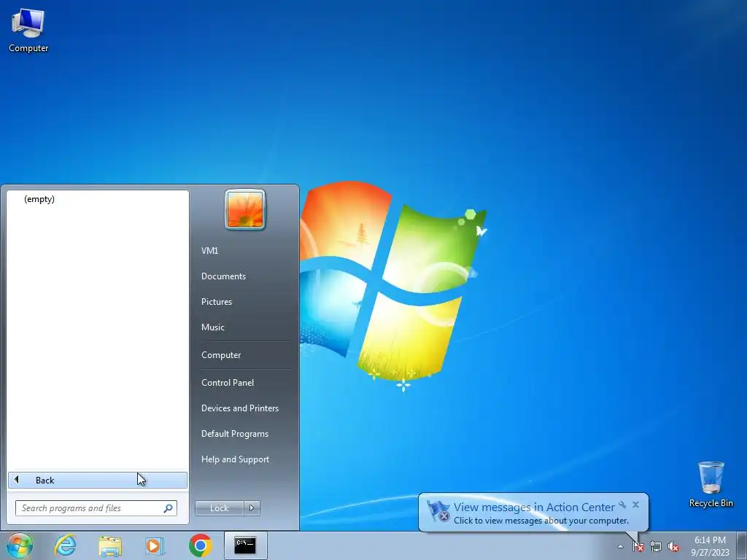Image resolution: width=747 pixels, height=560 pixels.
Task: Click the Action Center flag tray icon
Action: click(638, 547)
